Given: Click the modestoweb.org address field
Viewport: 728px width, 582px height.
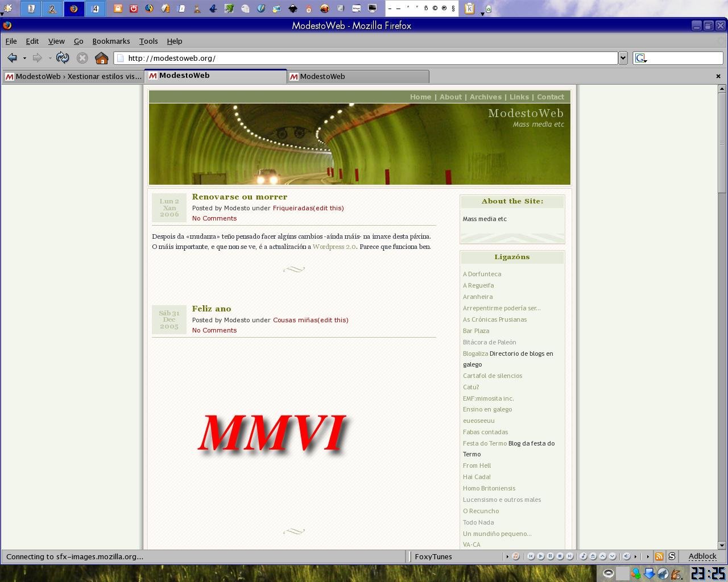Looking at the screenshot, I should (x=366, y=58).
